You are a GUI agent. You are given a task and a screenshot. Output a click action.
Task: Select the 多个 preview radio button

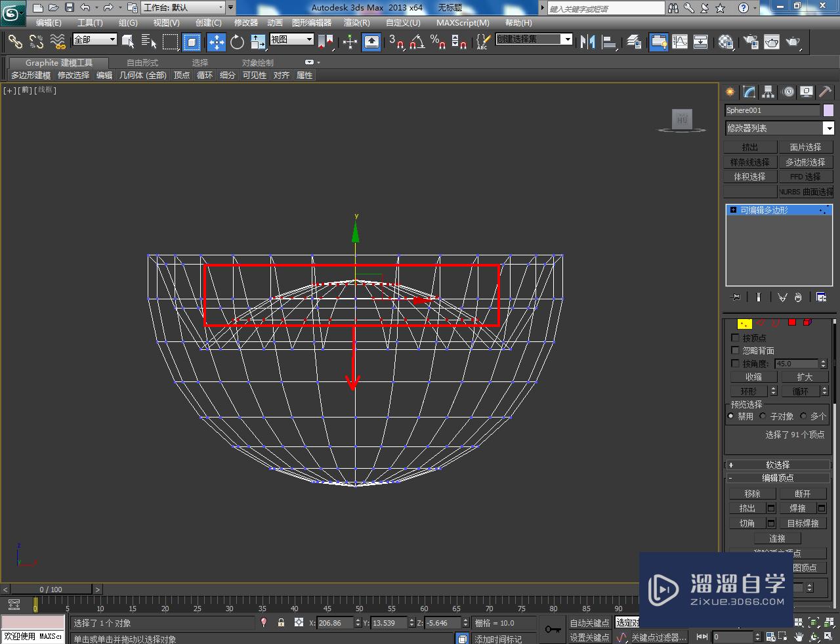pyautogui.click(x=803, y=416)
